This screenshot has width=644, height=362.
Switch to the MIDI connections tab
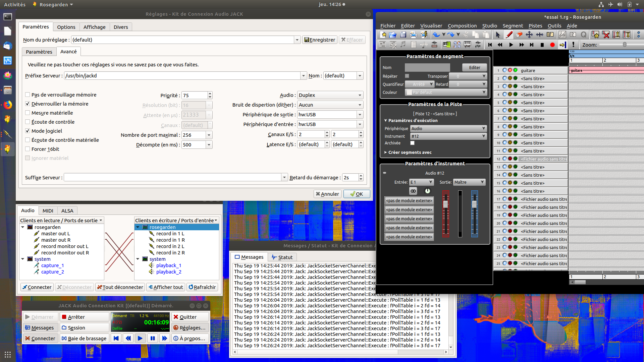[48, 210]
